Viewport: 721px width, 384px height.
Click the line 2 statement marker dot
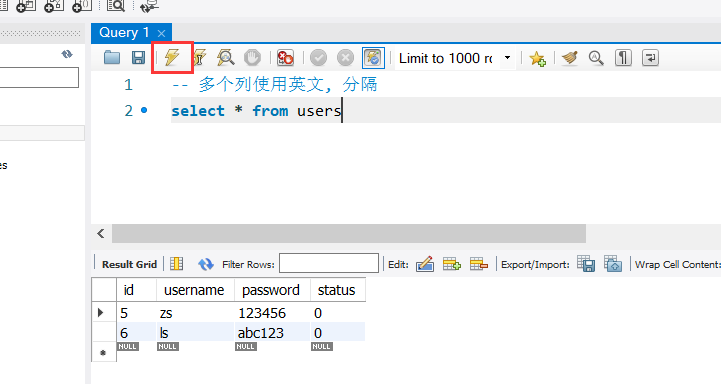(x=144, y=110)
